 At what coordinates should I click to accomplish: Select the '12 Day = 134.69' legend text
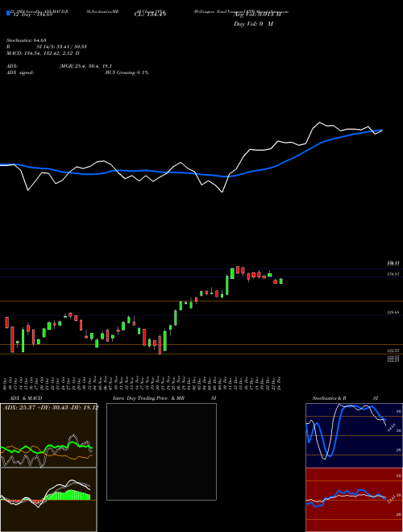coord(32,15)
